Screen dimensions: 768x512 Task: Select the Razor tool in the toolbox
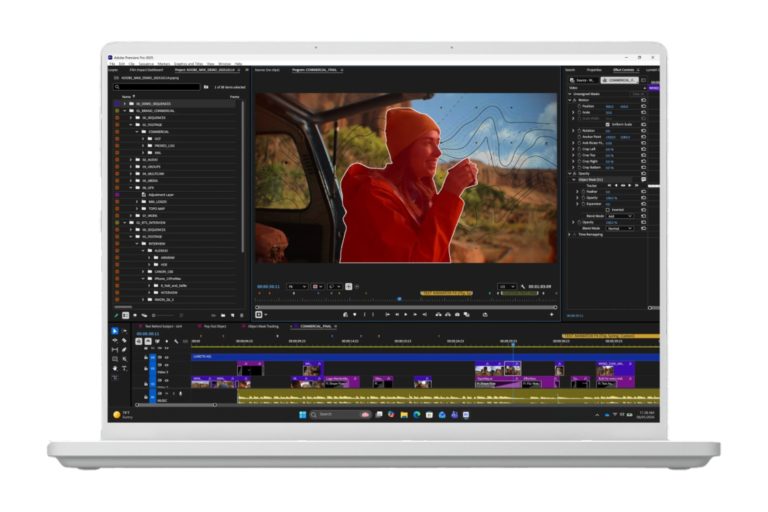(x=124, y=340)
